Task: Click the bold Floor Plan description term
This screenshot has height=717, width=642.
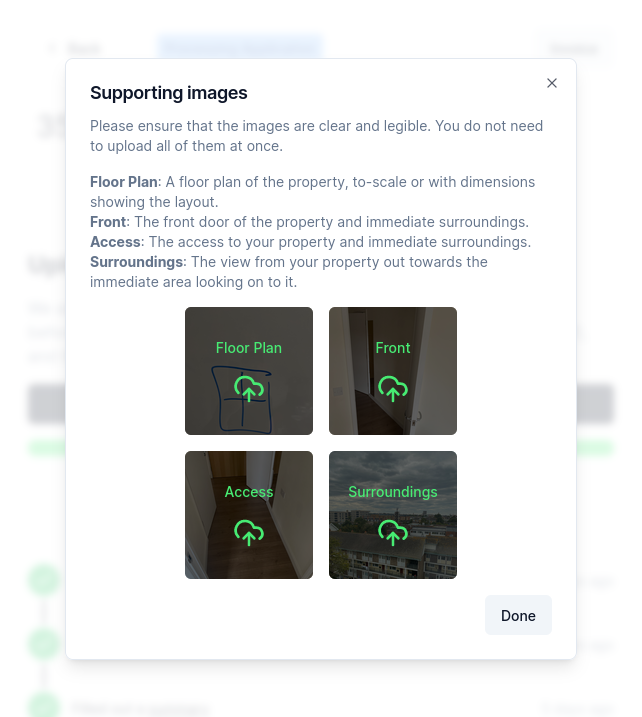Action: click(x=124, y=182)
